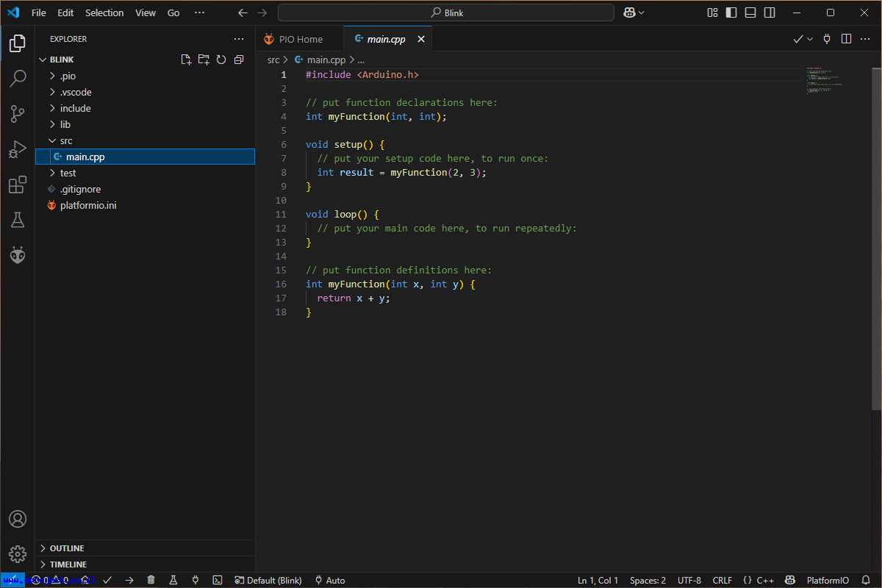Open the View menu
The width and height of the screenshot is (882, 588).
[146, 12]
